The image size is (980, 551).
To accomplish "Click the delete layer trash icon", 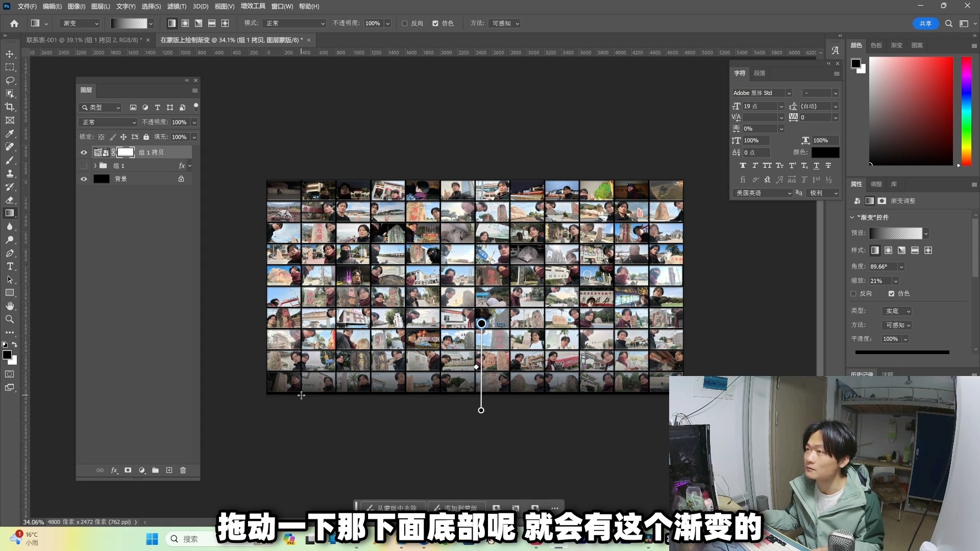I will 183,470.
